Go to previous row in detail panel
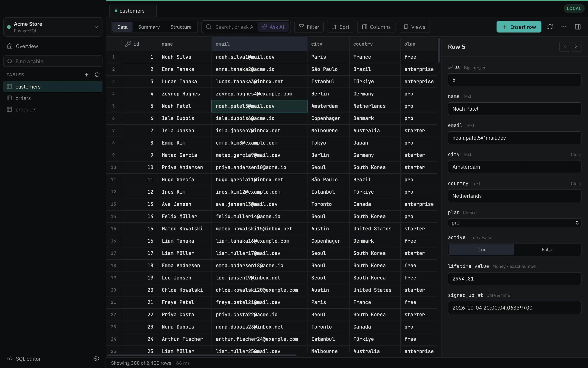The image size is (588, 368). [x=565, y=46]
